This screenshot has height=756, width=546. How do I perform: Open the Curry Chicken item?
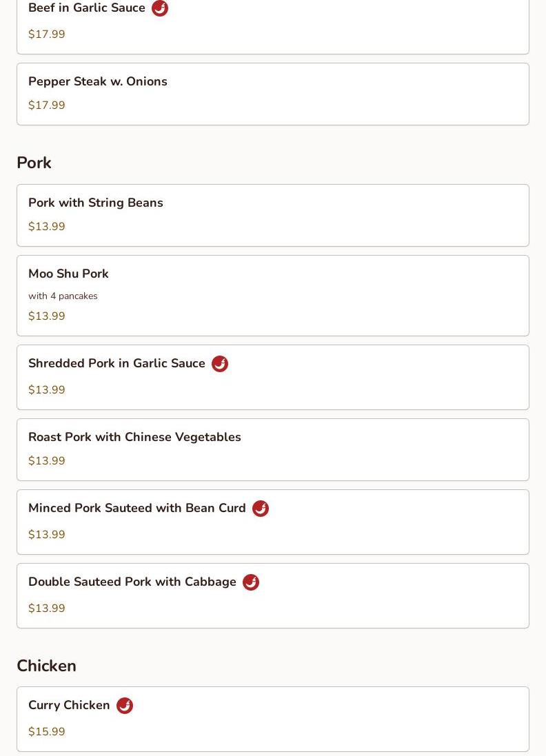click(69, 705)
